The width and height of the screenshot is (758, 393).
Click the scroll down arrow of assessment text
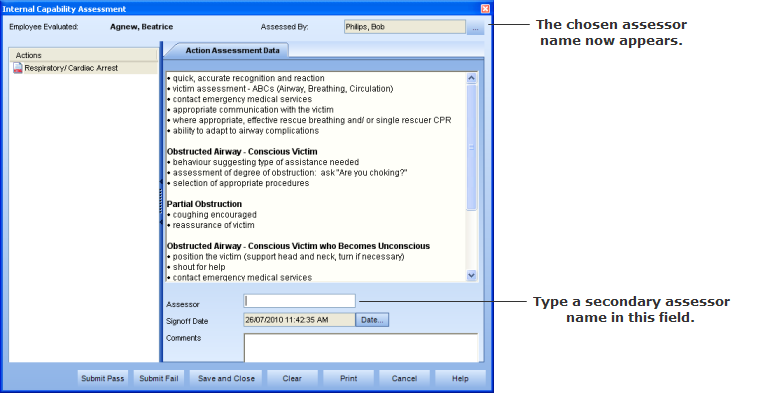471,276
